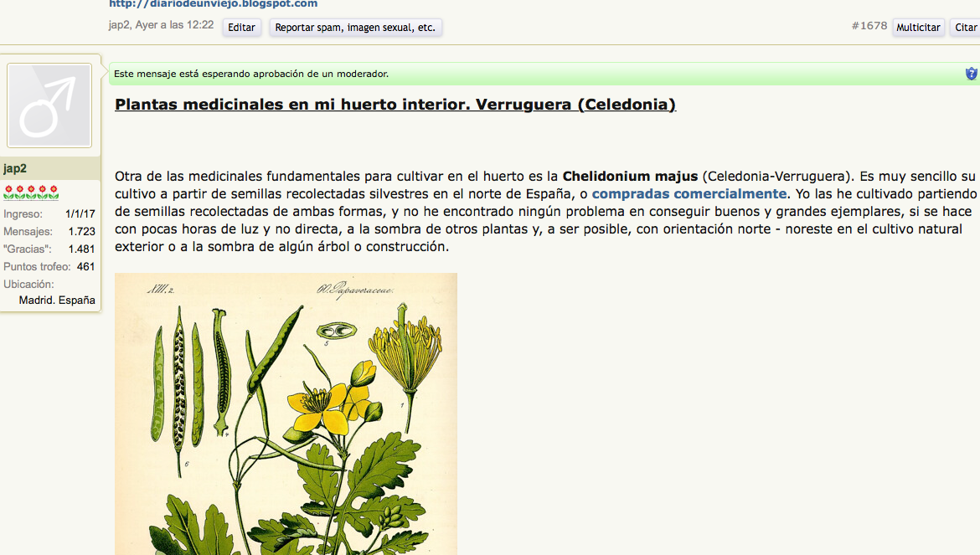Click the Editar button
This screenshot has width=980, height=555.
[241, 28]
